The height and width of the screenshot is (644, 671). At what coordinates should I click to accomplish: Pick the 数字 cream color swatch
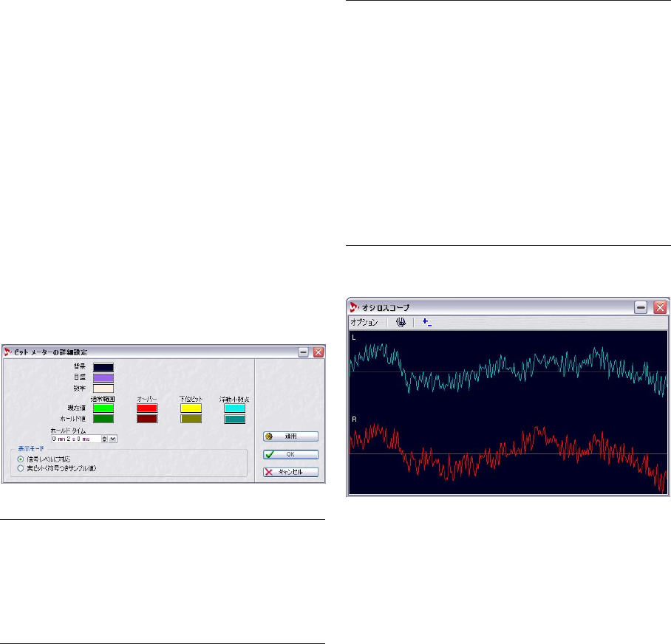[103, 388]
